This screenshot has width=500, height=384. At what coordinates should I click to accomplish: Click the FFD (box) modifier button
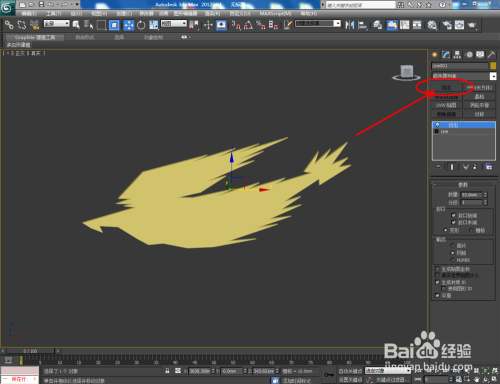click(x=479, y=88)
